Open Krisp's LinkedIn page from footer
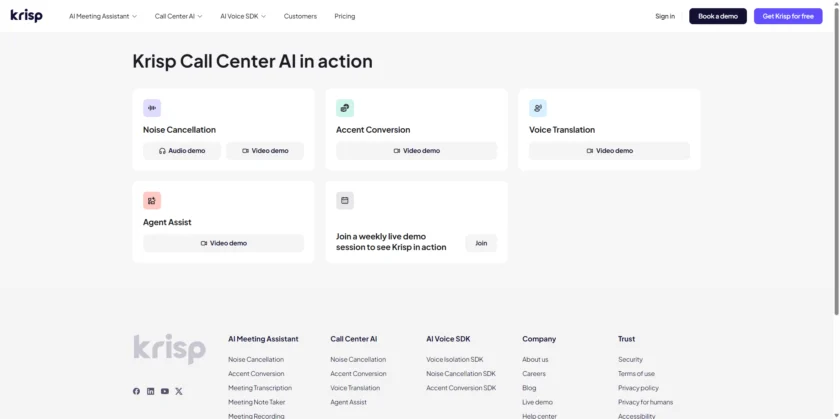The width and height of the screenshot is (840, 419). click(151, 391)
